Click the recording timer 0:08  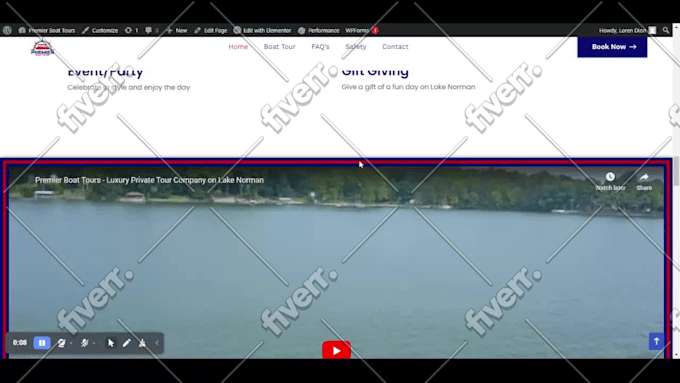(x=20, y=343)
